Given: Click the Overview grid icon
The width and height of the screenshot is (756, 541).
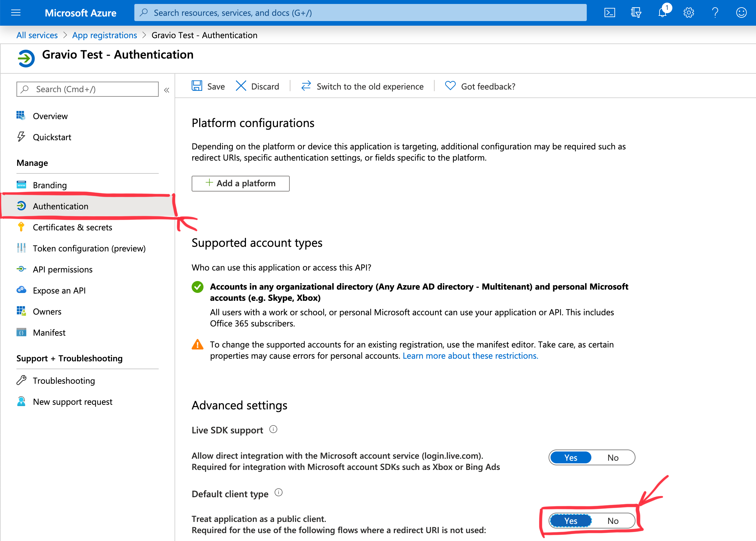Looking at the screenshot, I should [x=21, y=116].
